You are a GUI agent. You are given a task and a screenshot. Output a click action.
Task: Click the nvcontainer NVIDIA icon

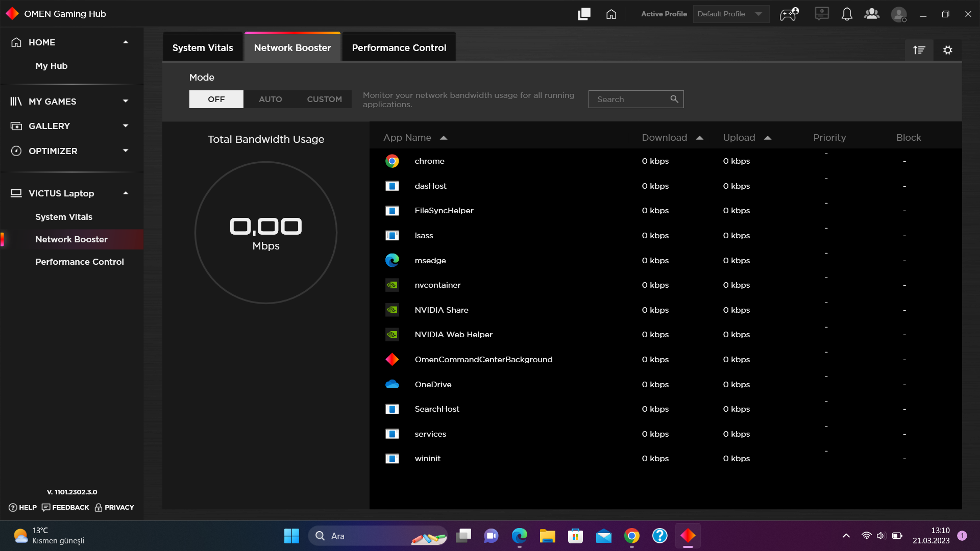pyautogui.click(x=392, y=285)
